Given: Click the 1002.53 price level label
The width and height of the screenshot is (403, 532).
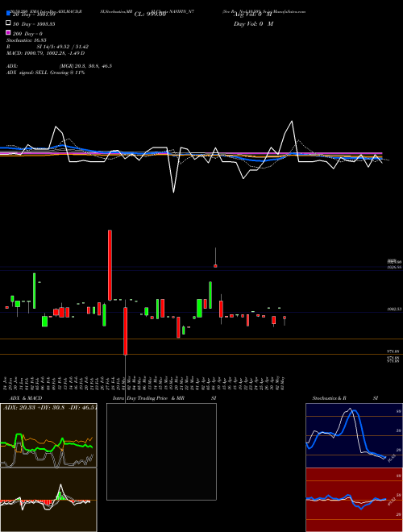Looking at the screenshot, I should point(395,310).
